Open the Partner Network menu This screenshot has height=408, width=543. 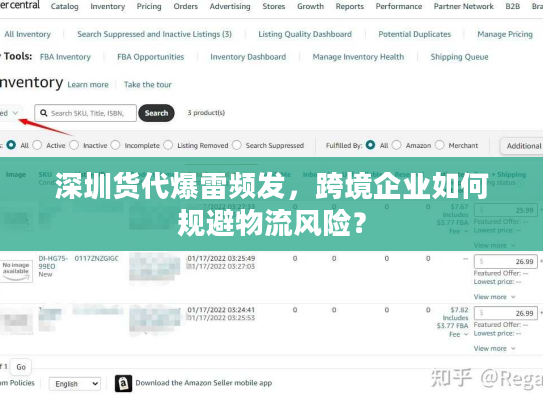coord(464,7)
